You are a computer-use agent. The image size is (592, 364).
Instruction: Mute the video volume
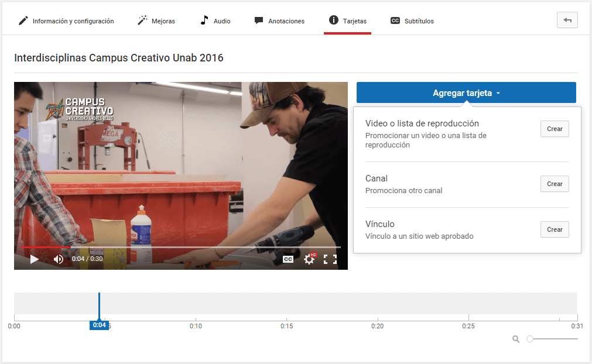point(59,259)
